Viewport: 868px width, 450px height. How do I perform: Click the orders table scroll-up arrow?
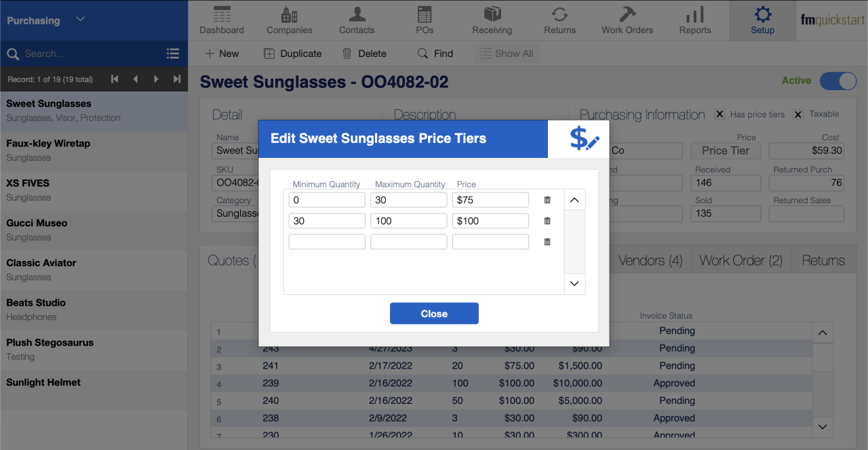pyautogui.click(x=823, y=333)
